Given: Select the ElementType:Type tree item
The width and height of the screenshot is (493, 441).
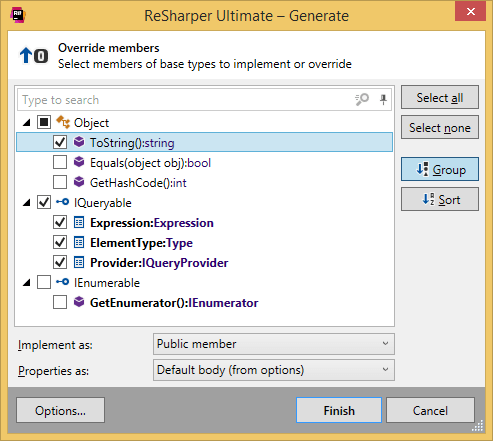Looking at the screenshot, I should click(141, 243).
